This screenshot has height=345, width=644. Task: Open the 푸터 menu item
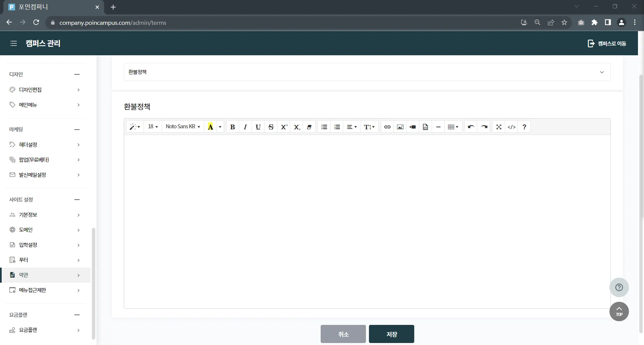[45, 260]
